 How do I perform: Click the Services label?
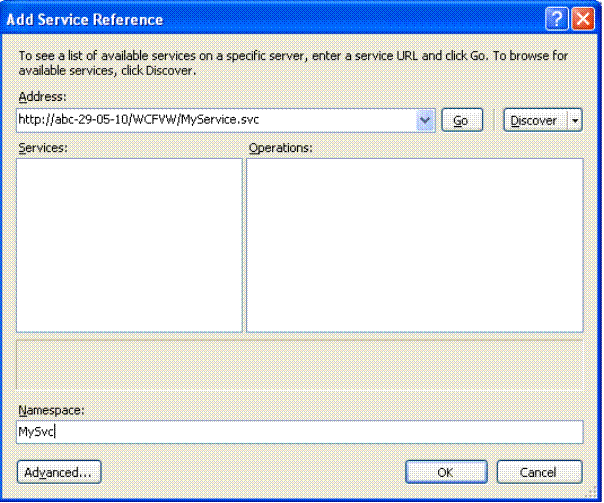(43, 148)
